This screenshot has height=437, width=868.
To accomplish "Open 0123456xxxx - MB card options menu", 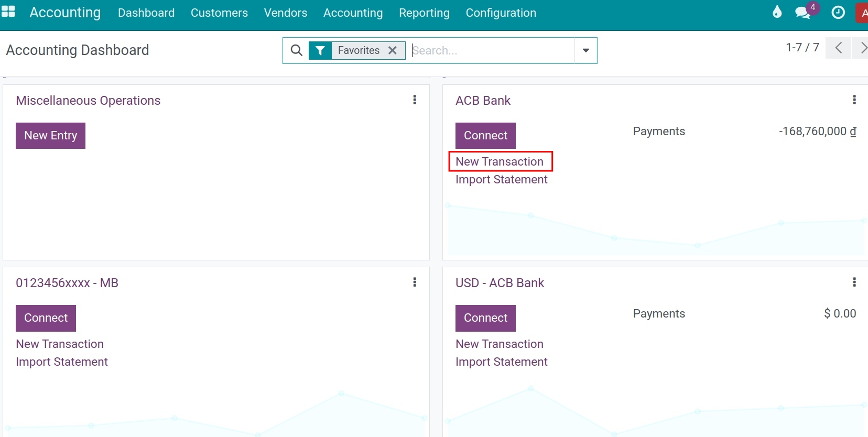I will click(x=415, y=282).
